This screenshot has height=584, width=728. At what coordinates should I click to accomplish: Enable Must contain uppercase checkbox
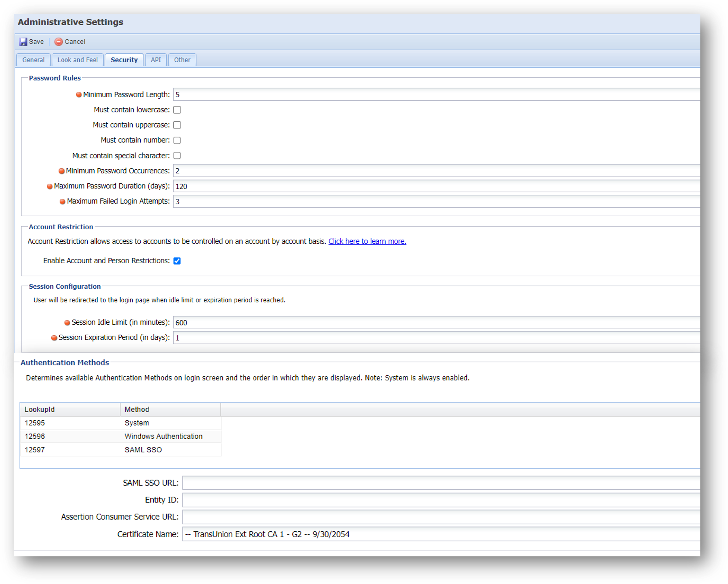coord(177,125)
